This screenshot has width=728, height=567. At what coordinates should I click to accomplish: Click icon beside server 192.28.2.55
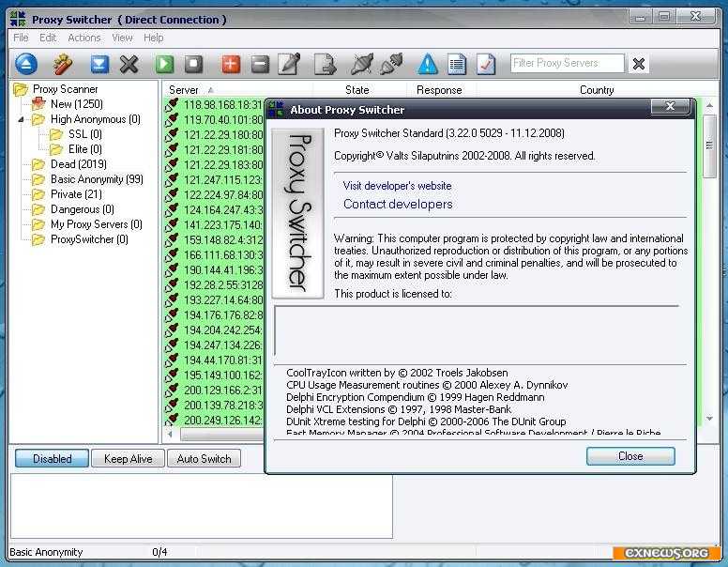pos(172,284)
